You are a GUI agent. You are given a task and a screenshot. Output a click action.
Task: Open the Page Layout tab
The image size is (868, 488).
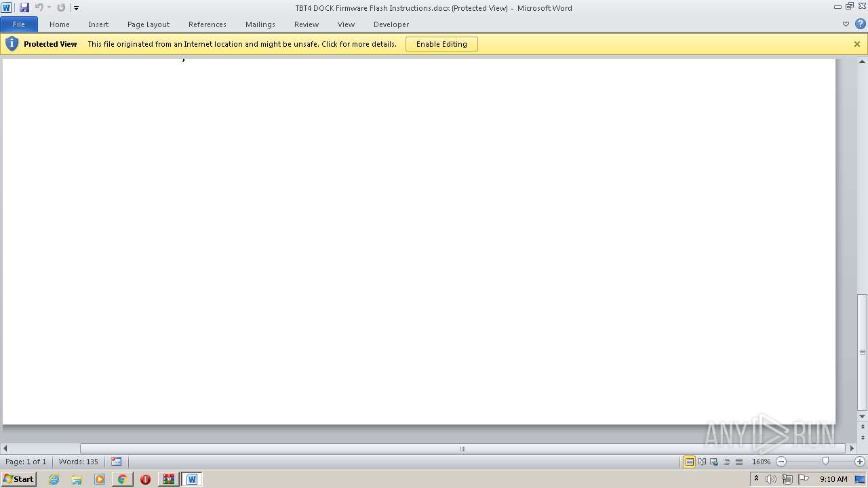pyautogui.click(x=149, y=24)
